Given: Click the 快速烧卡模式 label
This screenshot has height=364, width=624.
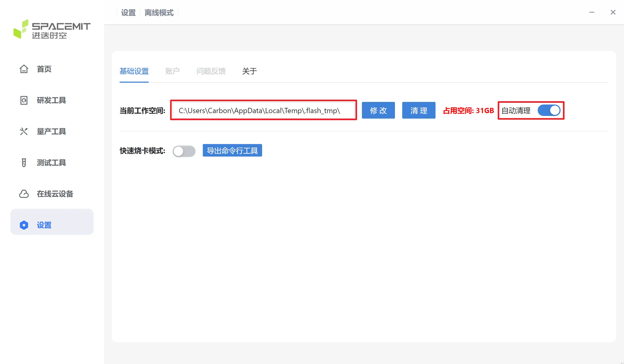Looking at the screenshot, I should [142, 151].
